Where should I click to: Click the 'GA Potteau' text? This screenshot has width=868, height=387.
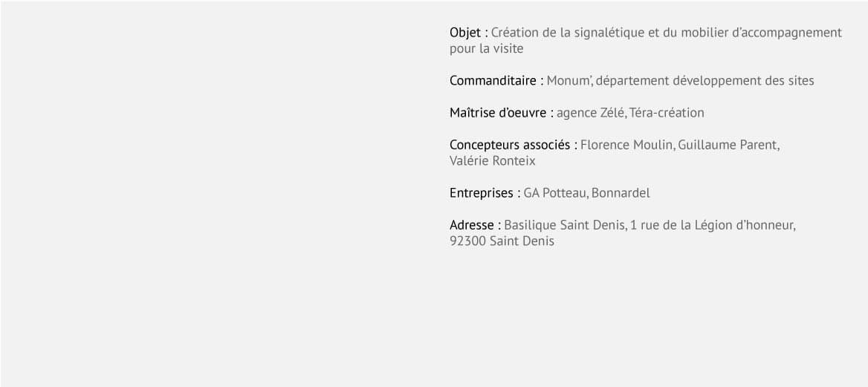[x=556, y=193]
